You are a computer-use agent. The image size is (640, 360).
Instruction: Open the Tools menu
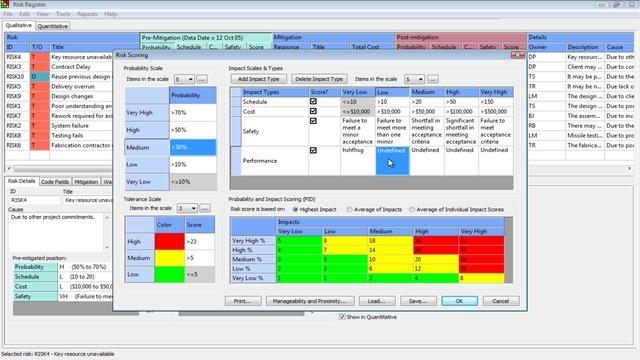tap(63, 14)
